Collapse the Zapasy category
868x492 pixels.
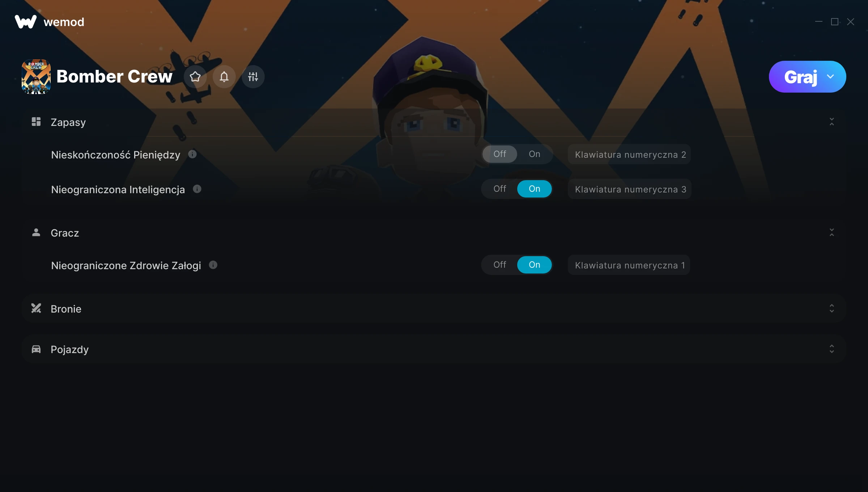pos(832,122)
